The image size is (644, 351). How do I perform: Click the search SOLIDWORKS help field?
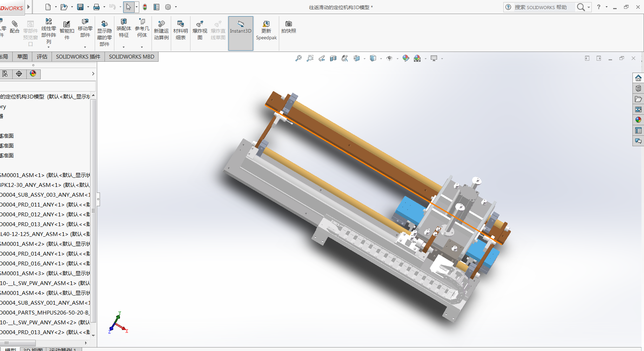coord(543,7)
